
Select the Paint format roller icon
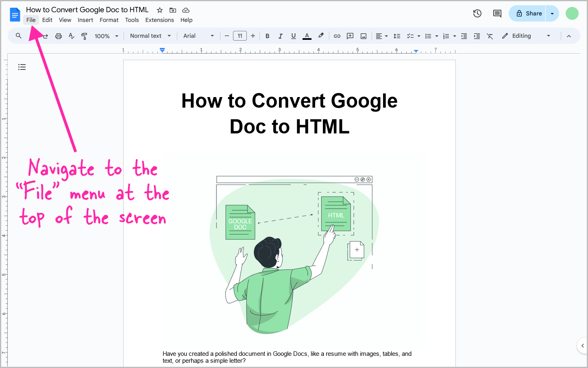[x=84, y=36]
